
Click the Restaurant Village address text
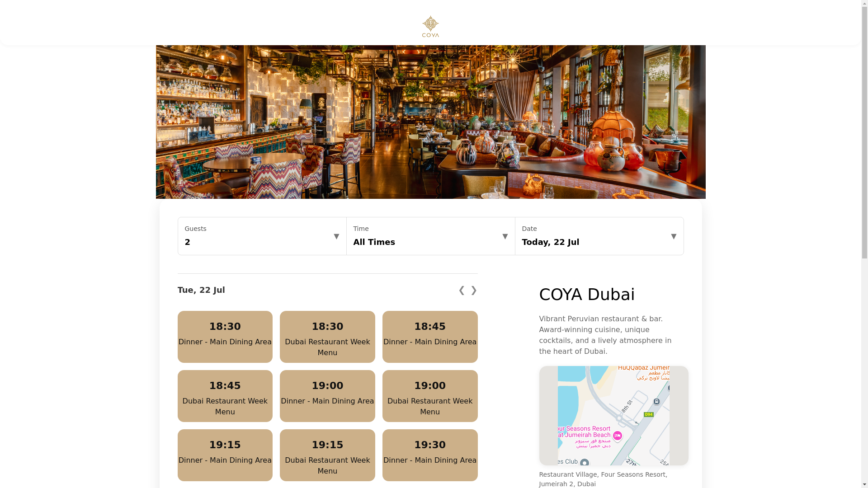[x=603, y=479]
